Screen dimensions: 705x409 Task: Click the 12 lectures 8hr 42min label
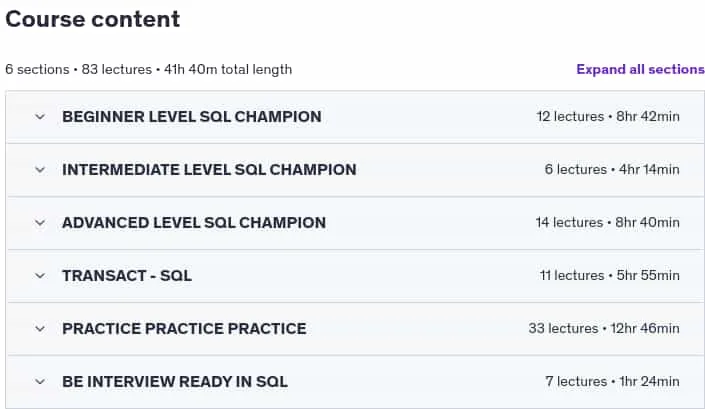(608, 116)
